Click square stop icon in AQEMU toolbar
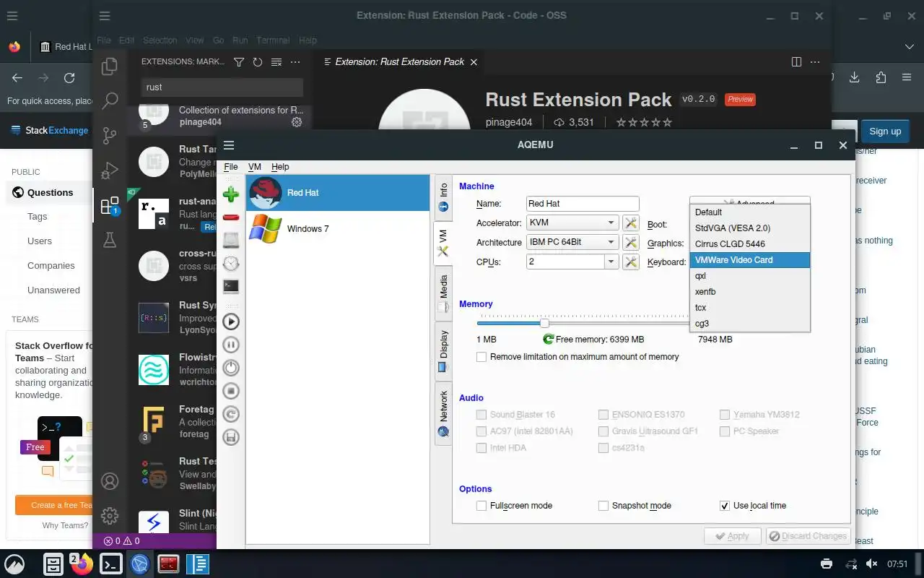Image resolution: width=924 pixels, height=578 pixels. point(231,390)
